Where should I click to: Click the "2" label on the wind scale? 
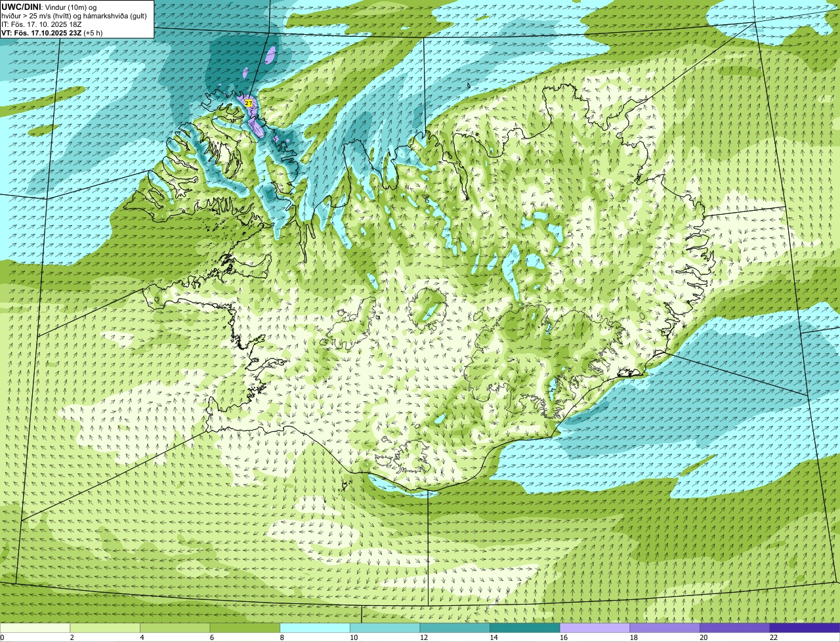click(x=72, y=637)
